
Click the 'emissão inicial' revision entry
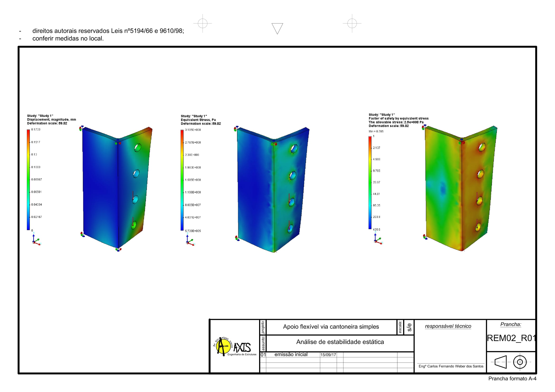291,354
